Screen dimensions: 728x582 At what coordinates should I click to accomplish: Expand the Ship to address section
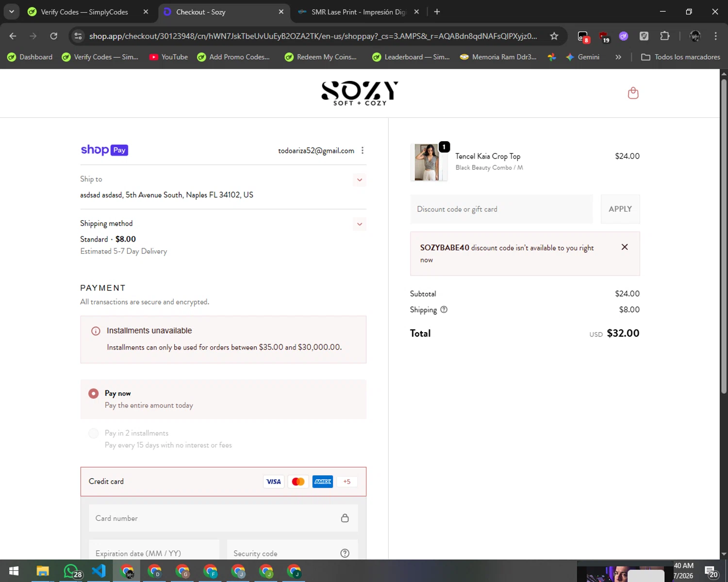click(360, 180)
